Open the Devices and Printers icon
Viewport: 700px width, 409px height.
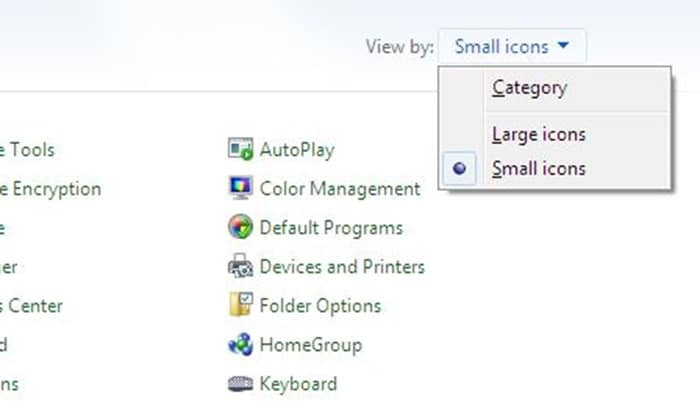[x=241, y=266]
